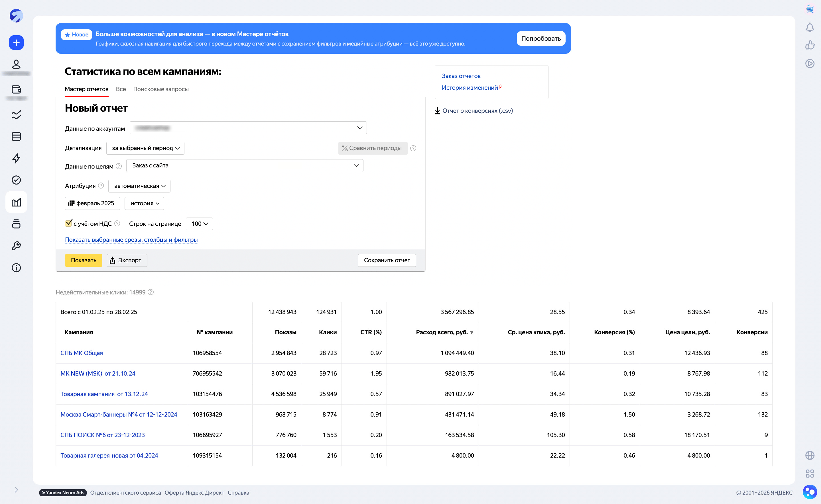821x504 pixels.
Task: Open the 'за выбранный период' detail dropdown
Action: (145, 148)
